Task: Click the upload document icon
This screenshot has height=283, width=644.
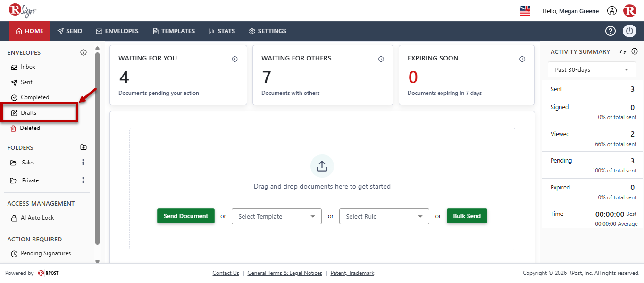Action: [322, 166]
